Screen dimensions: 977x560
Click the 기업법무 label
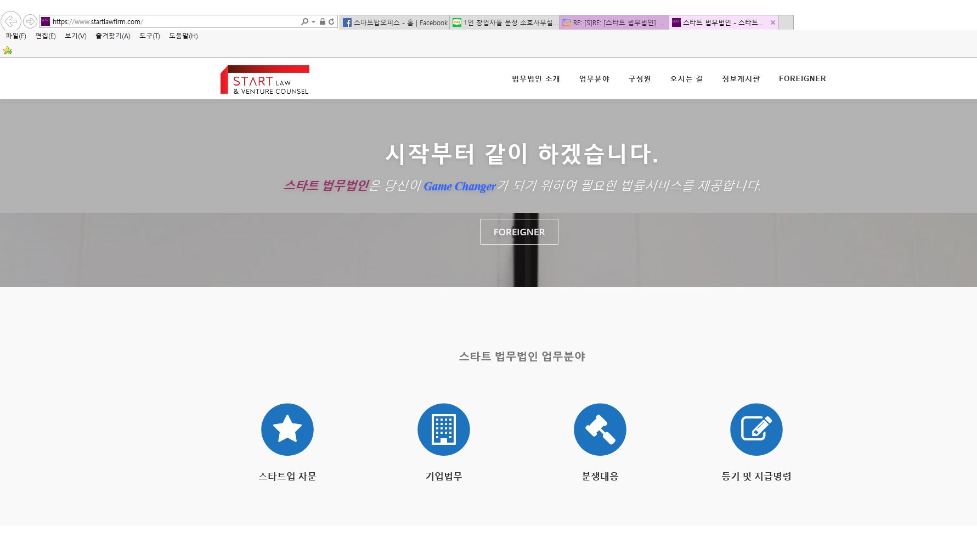(444, 477)
